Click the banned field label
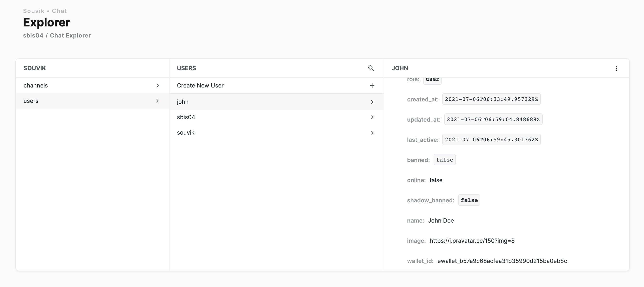644x287 pixels. [419, 160]
